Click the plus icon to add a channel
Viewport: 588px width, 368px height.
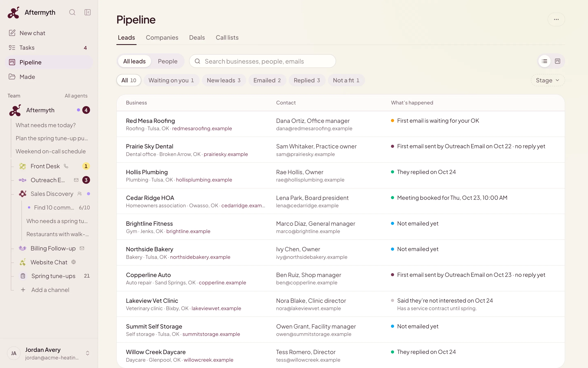(x=23, y=290)
